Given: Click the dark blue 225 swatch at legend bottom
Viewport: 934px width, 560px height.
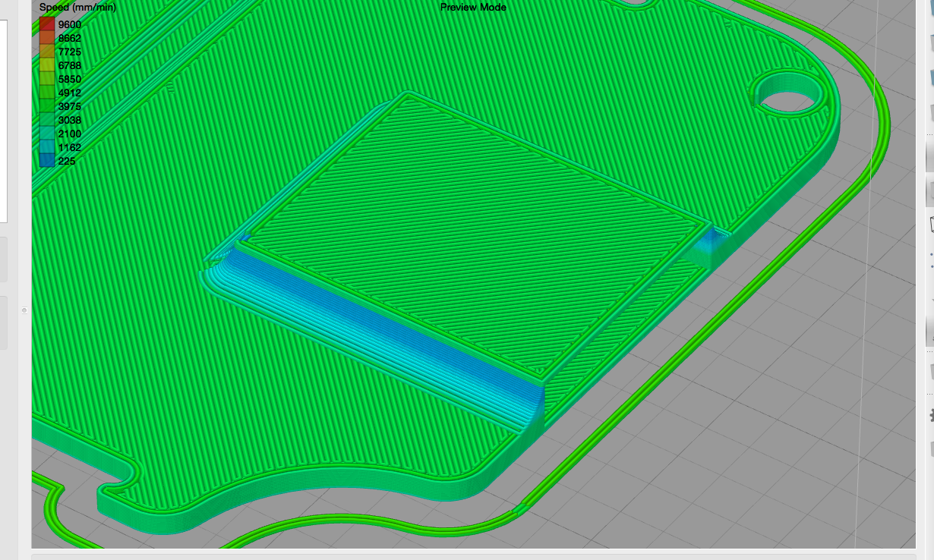Looking at the screenshot, I should 47,161.
